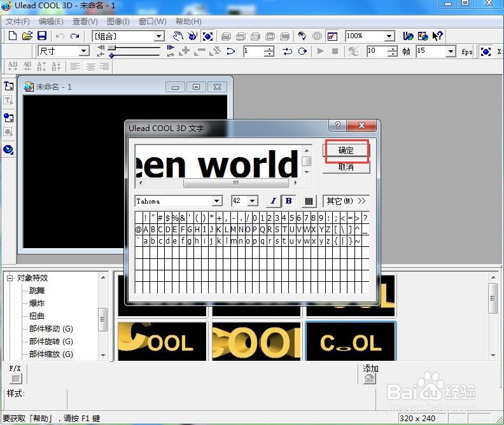
Task: Click the Insert Text tool in left sidebar
Action: point(9,86)
